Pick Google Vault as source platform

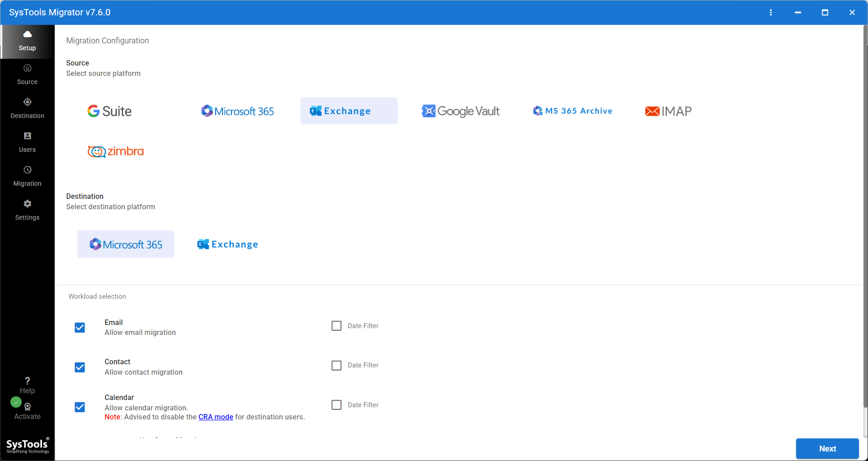460,111
